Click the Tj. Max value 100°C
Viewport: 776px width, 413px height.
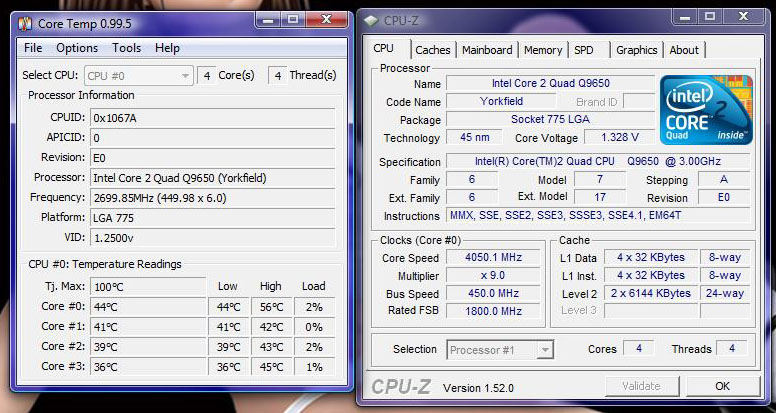[148, 286]
